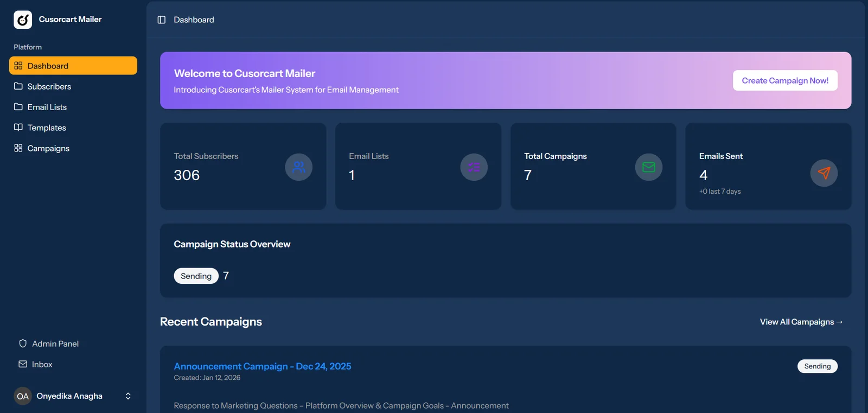Click View All Campaigns link

(801, 322)
